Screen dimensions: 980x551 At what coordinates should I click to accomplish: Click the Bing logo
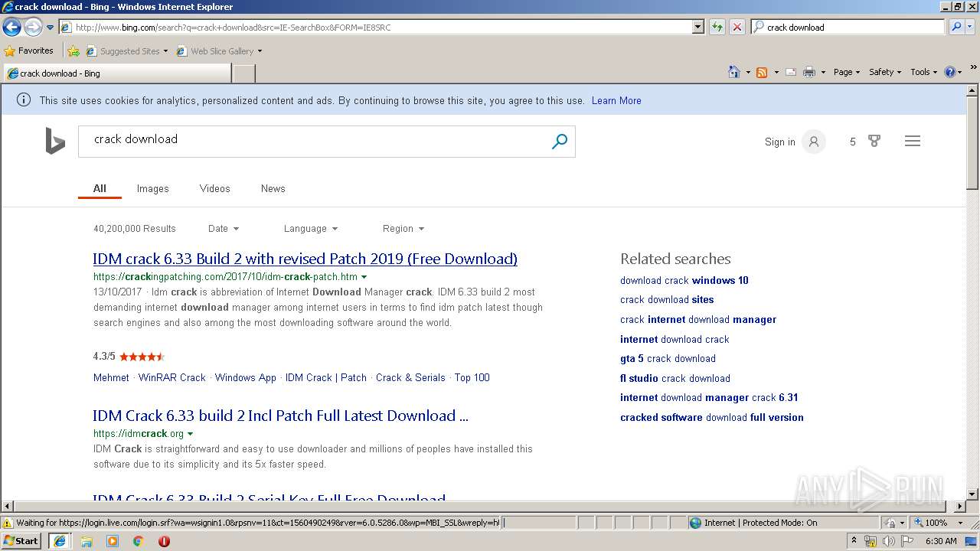[x=55, y=141]
